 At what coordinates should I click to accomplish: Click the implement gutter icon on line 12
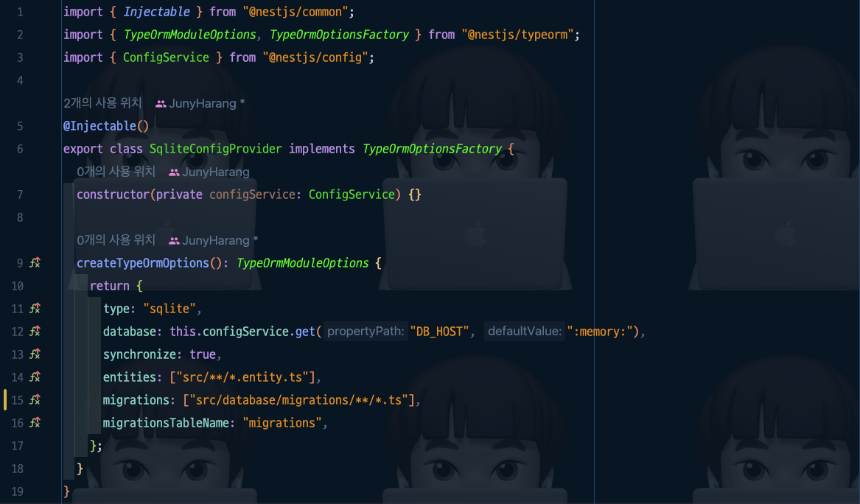[35, 332]
